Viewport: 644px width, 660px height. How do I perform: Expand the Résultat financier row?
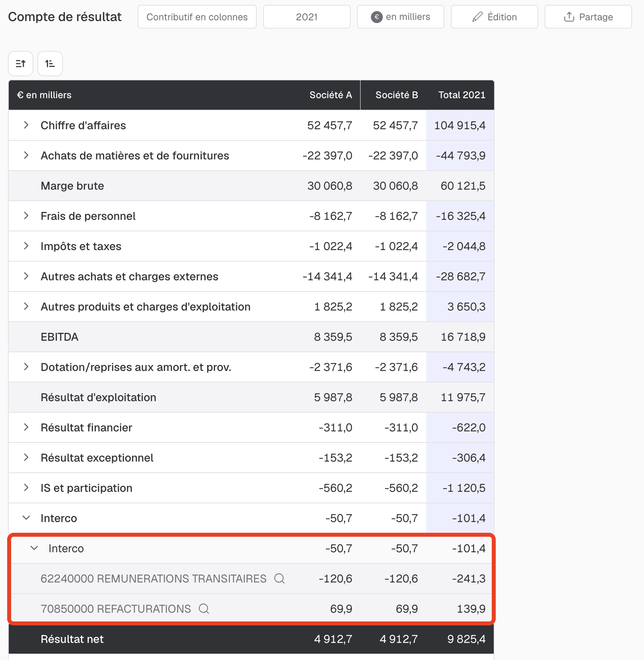point(26,427)
